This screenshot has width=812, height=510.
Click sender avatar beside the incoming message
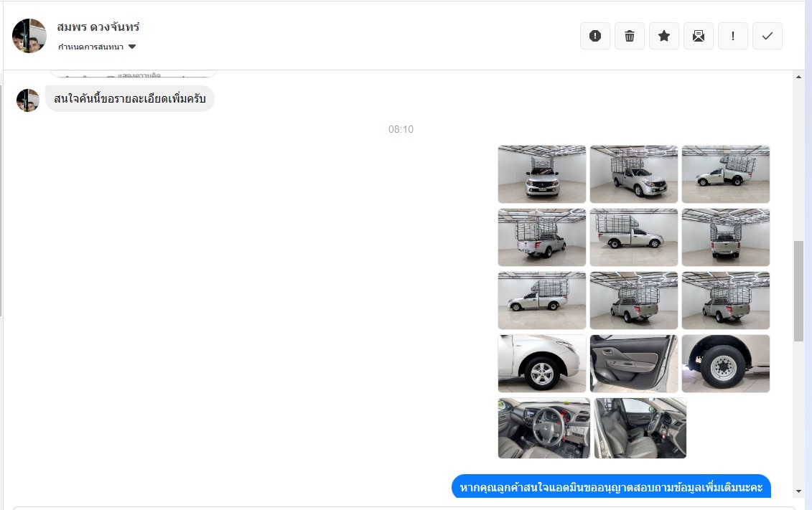pyautogui.click(x=28, y=100)
